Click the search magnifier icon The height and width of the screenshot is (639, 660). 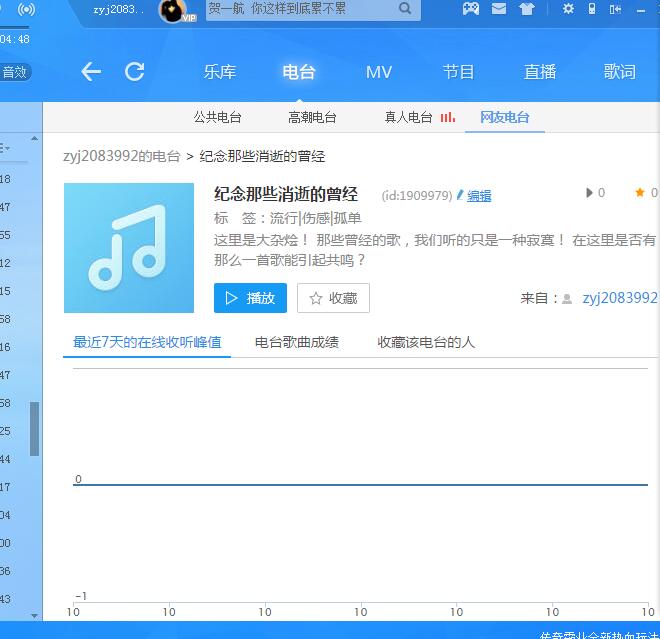point(405,8)
